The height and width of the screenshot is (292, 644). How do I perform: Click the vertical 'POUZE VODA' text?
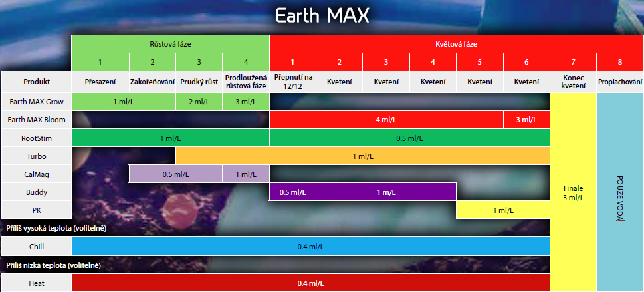click(x=620, y=199)
